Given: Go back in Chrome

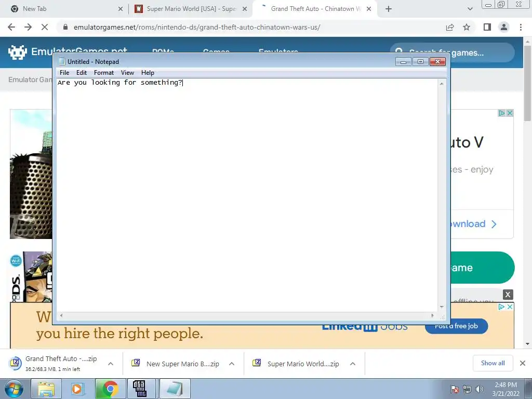Looking at the screenshot, I should (x=11, y=27).
